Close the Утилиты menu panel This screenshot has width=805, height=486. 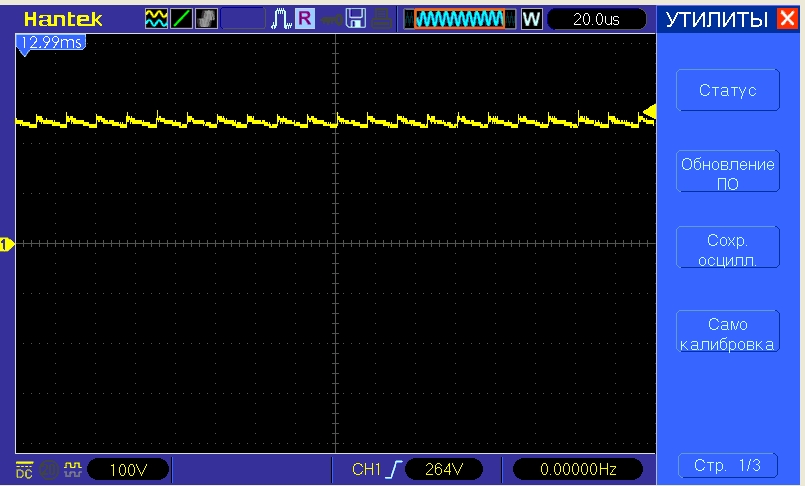tap(787, 19)
